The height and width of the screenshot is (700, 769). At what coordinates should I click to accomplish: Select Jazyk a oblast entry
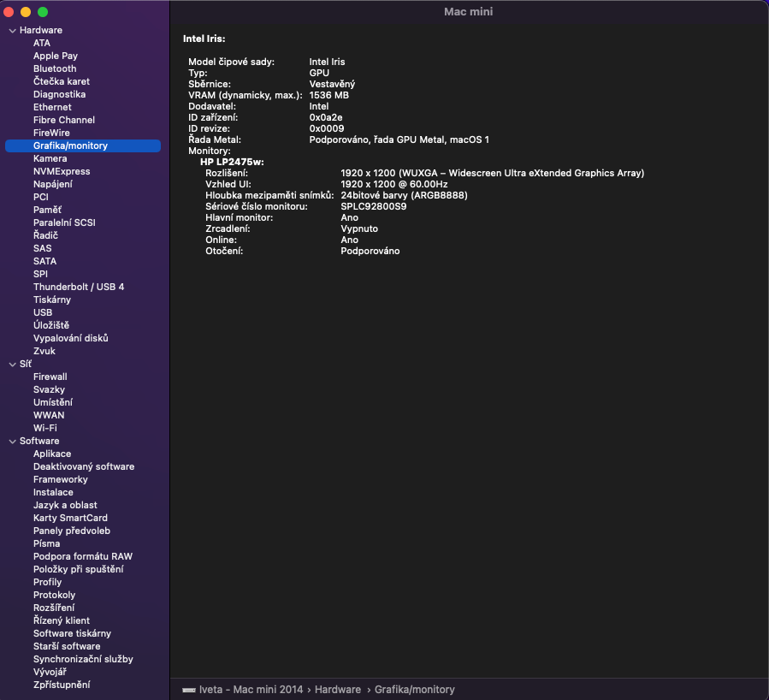(65, 505)
